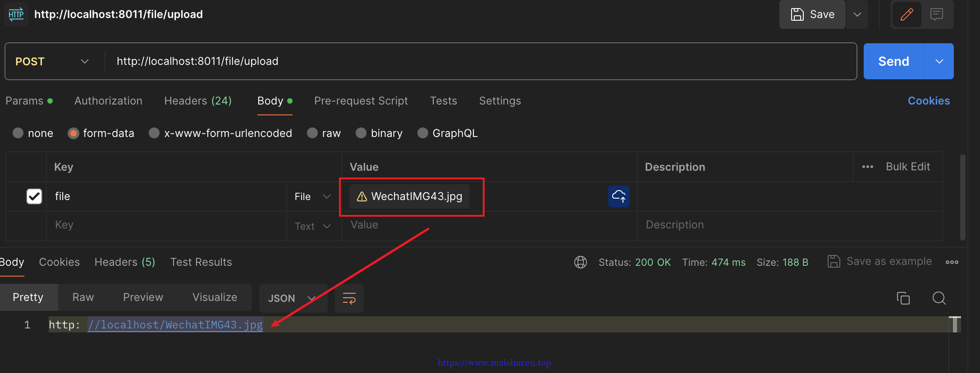
Task: Click Save as example
Action: [879, 261]
